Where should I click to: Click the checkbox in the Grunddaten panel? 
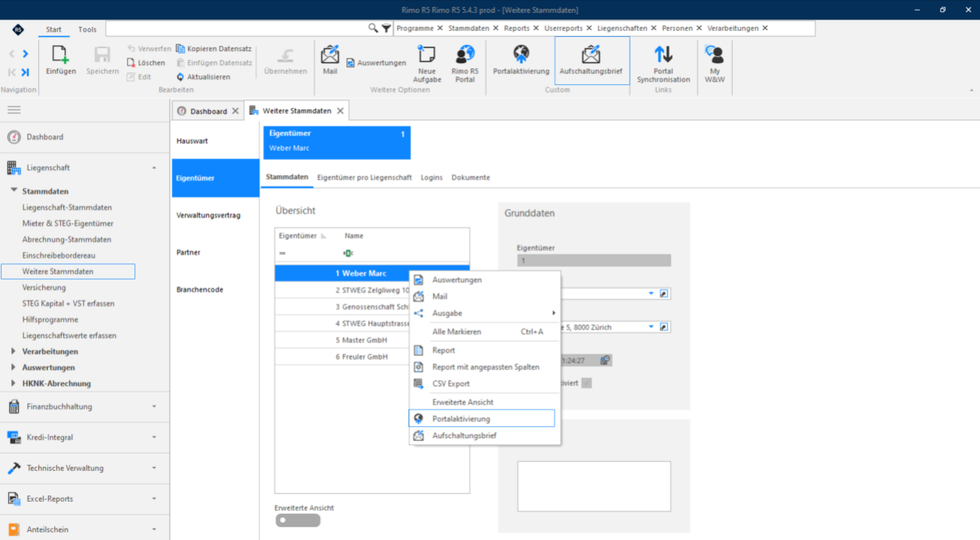click(586, 383)
